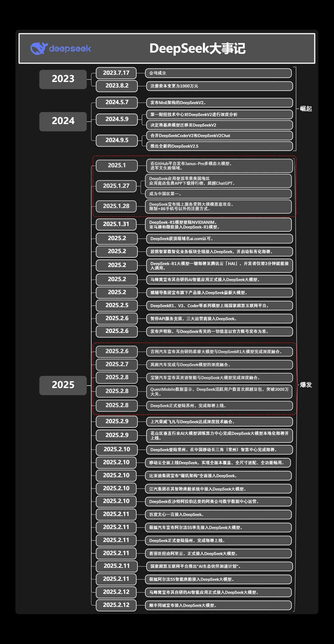The height and width of the screenshot is (644, 334).
Task: Click the 成为中国区第一 entry
Action: [218, 194]
